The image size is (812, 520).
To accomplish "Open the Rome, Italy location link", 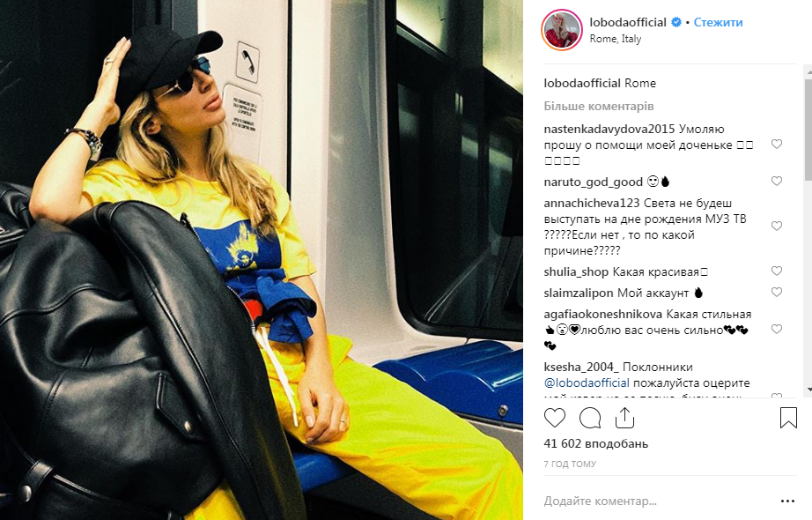I will [x=616, y=39].
